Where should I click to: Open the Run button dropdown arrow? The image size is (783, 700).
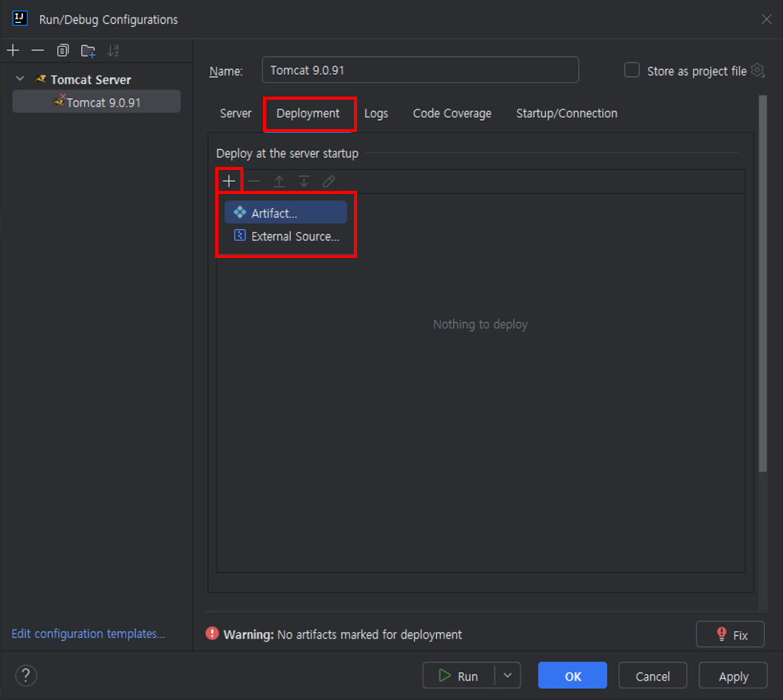click(508, 676)
